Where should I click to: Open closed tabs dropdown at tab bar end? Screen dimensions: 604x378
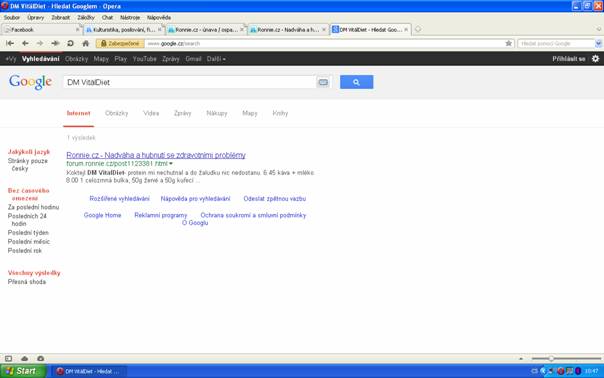tap(599, 29)
